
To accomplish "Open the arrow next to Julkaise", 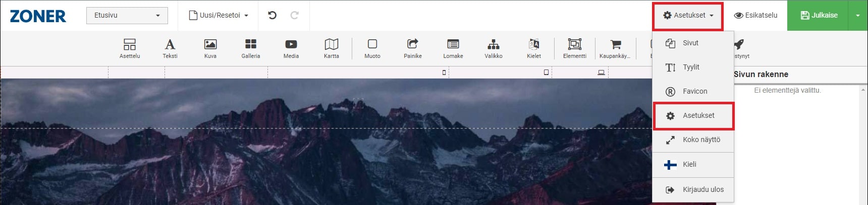I will click(x=857, y=16).
